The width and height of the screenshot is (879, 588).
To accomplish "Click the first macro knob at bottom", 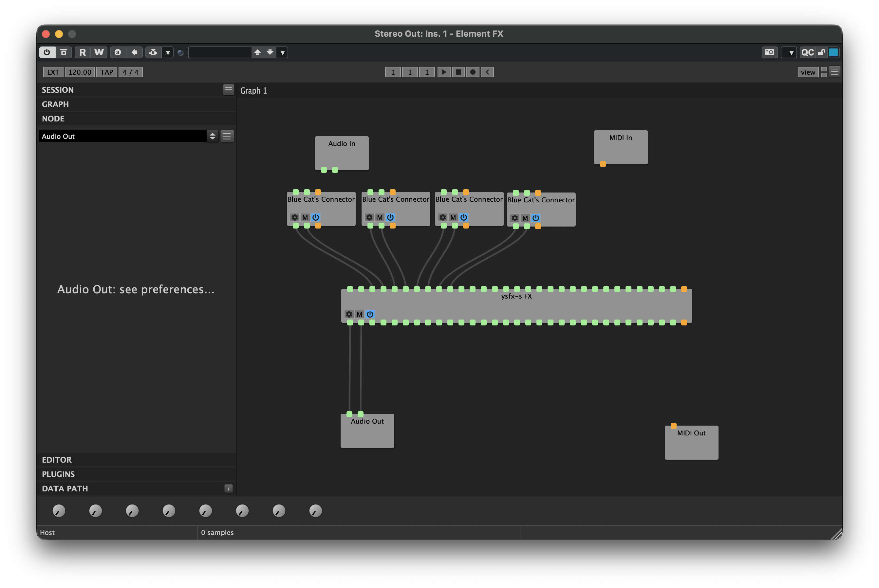I will pyautogui.click(x=59, y=511).
